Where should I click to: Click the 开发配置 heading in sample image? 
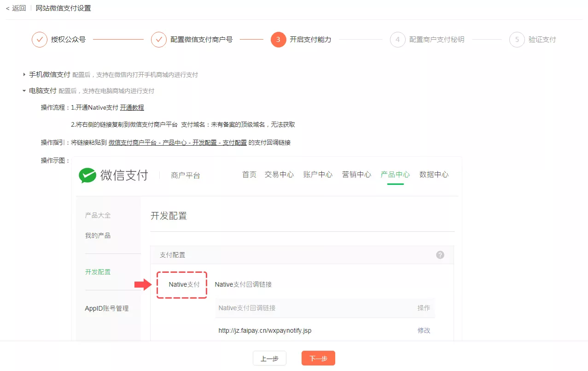click(x=169, y=216)
